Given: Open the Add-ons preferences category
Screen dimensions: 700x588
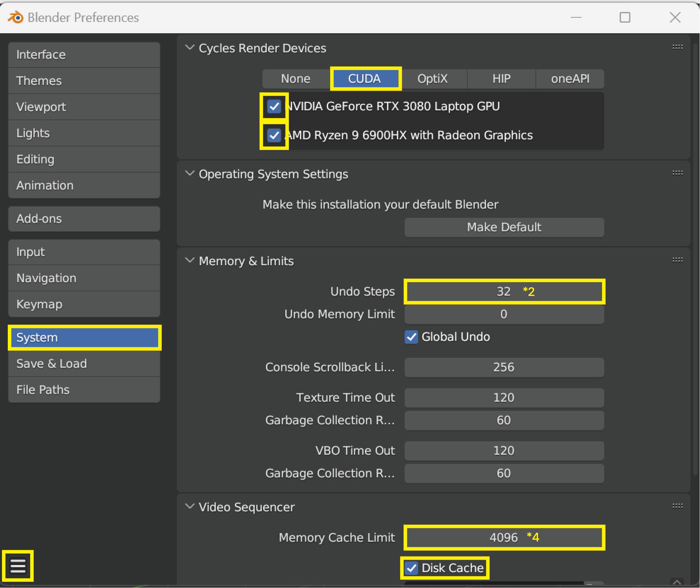Looking at the screenshot, I should click(84, 219).
